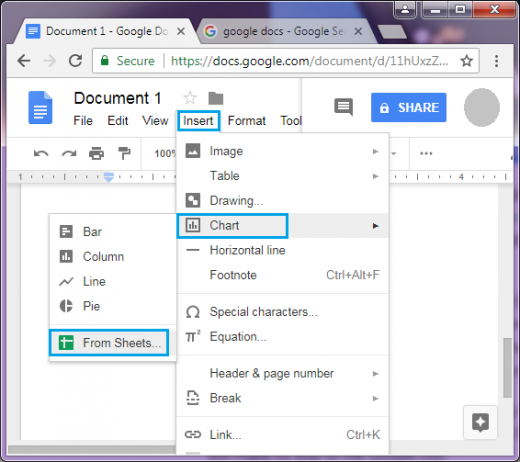
Task: Choose Link... menu entry
Action: (283, 435)
